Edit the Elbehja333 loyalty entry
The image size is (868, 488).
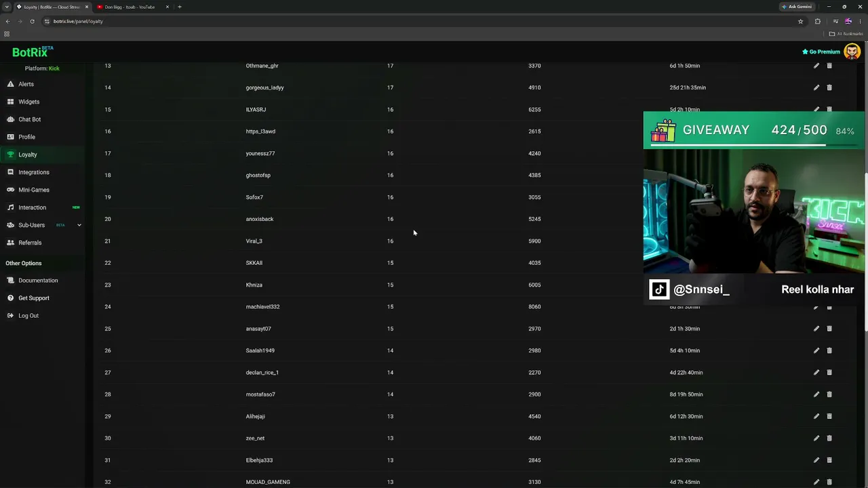pyautogui.click(x=816, y=460)
